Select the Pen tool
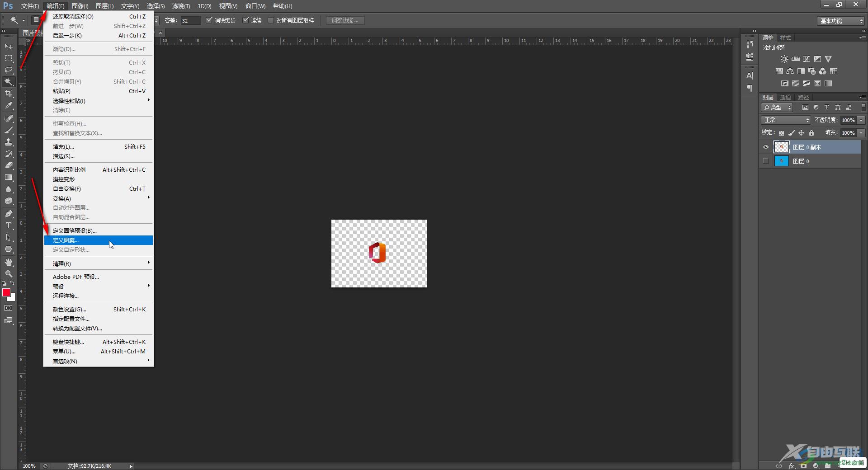The height and width of the screenshot is (470, 868). click(x=9, y=214)
